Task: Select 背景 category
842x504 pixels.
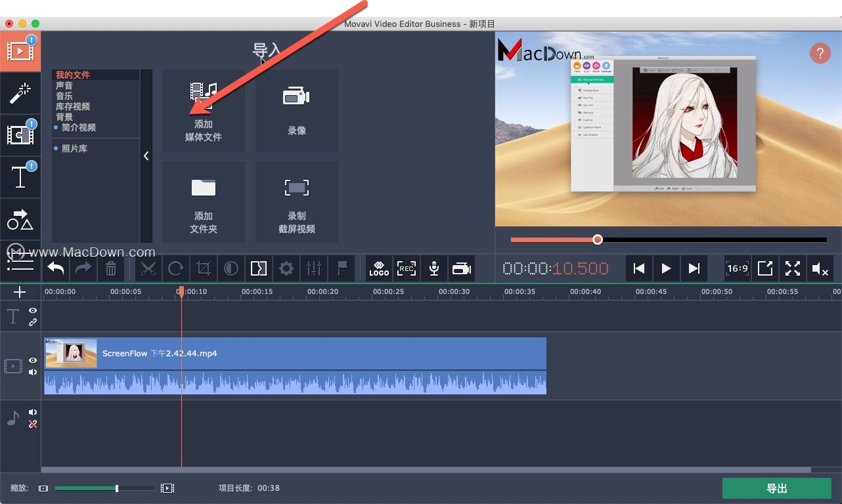Action: (64, 117)
